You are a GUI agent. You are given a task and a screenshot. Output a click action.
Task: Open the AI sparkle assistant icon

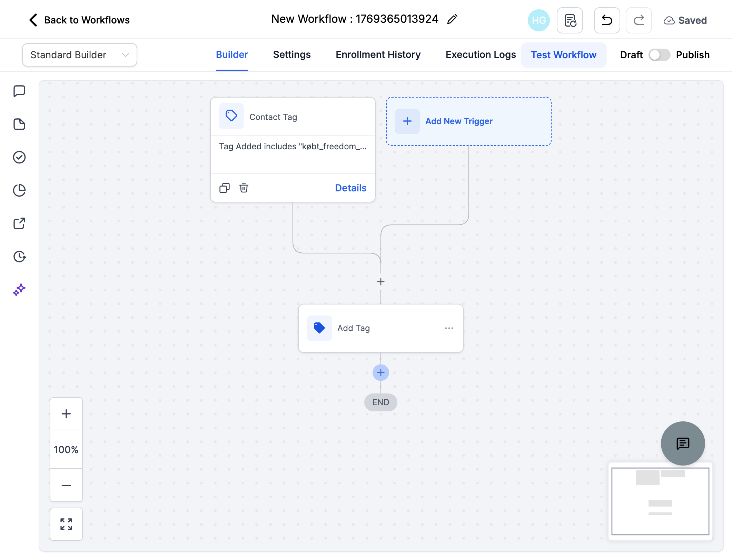click(19, 290)
